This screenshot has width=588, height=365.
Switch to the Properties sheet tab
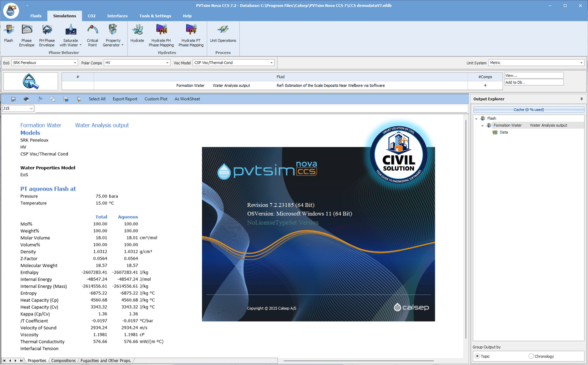37,361
